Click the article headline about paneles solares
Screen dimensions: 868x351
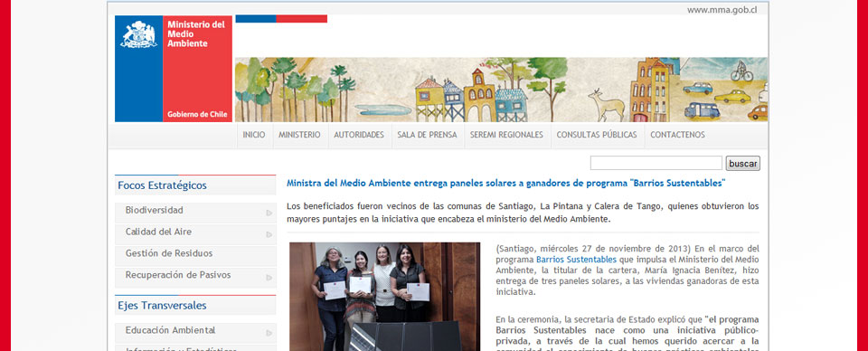coord(506,183)
